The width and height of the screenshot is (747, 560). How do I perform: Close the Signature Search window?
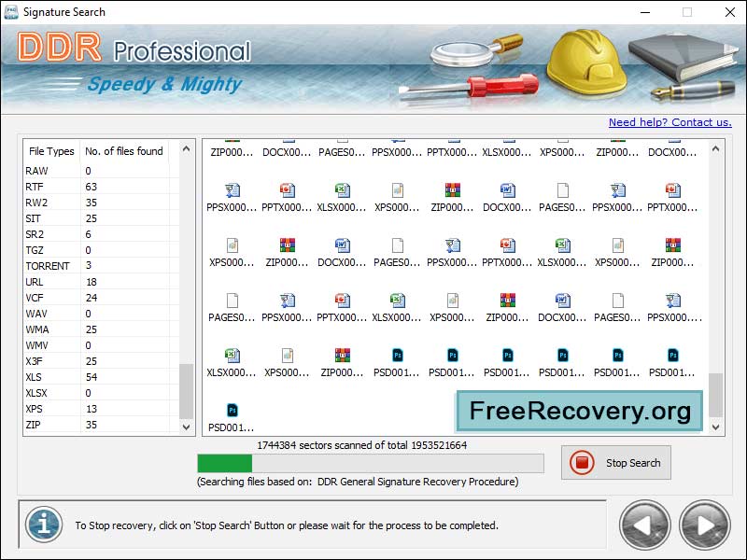click(729, 12)
